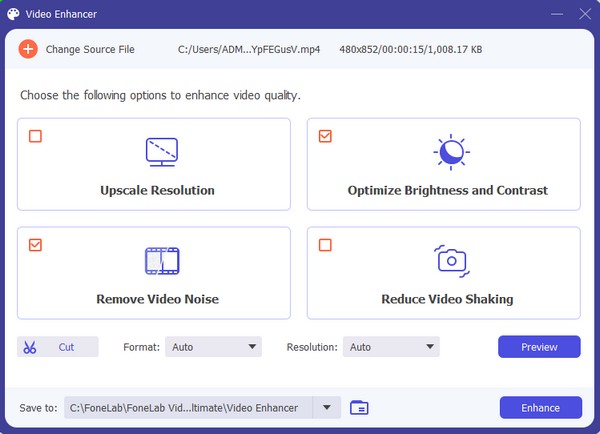Click the Upscale Resolution monitor icon
Viewport: 600px width, 434px height.
(161, 152)
